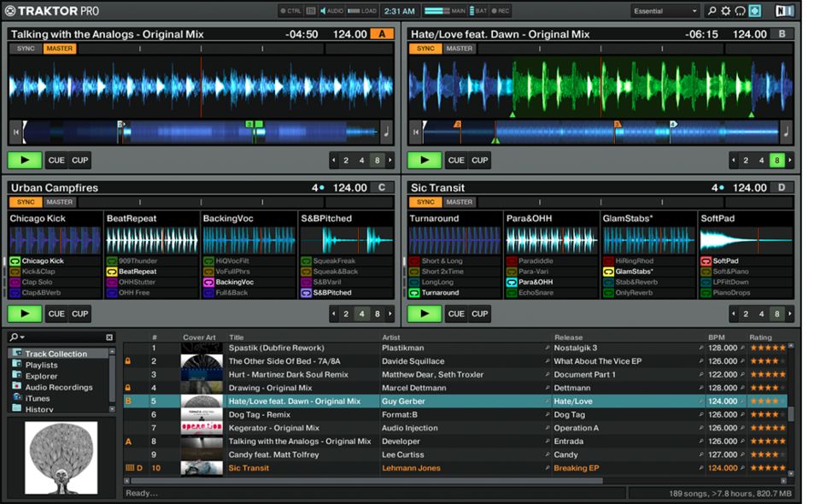The image size is (820, 504).
Task: Jump to track start on Deck B
Action: [x=415, y=132]
